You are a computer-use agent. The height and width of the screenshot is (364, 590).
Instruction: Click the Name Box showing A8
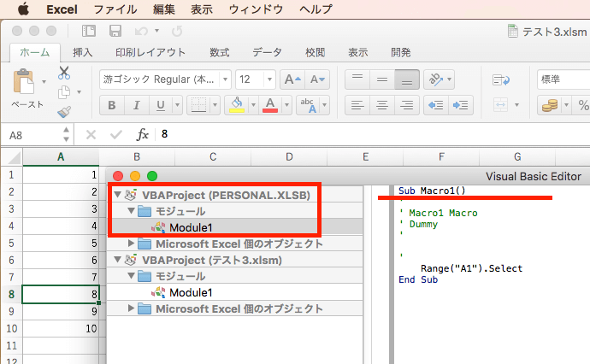click(32, 135)
